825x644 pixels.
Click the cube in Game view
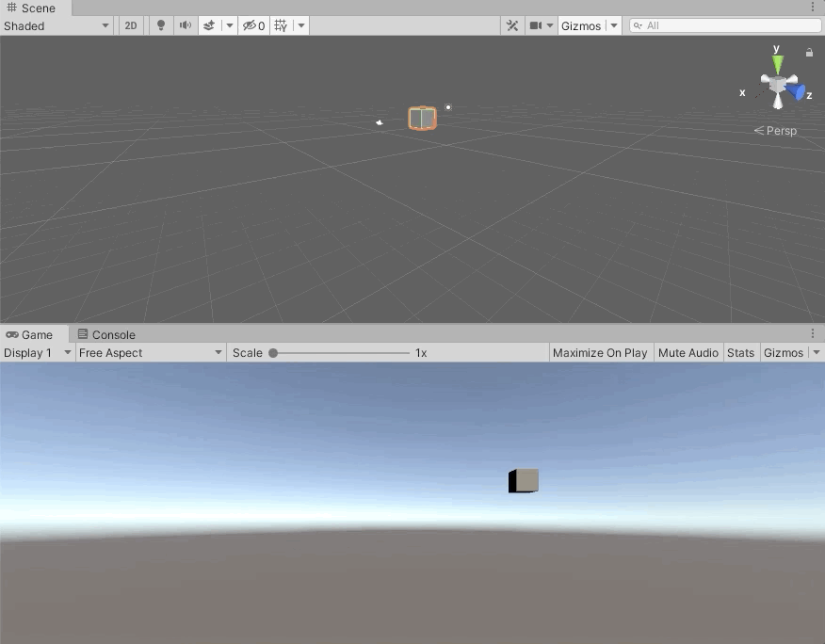coord(524,481)
